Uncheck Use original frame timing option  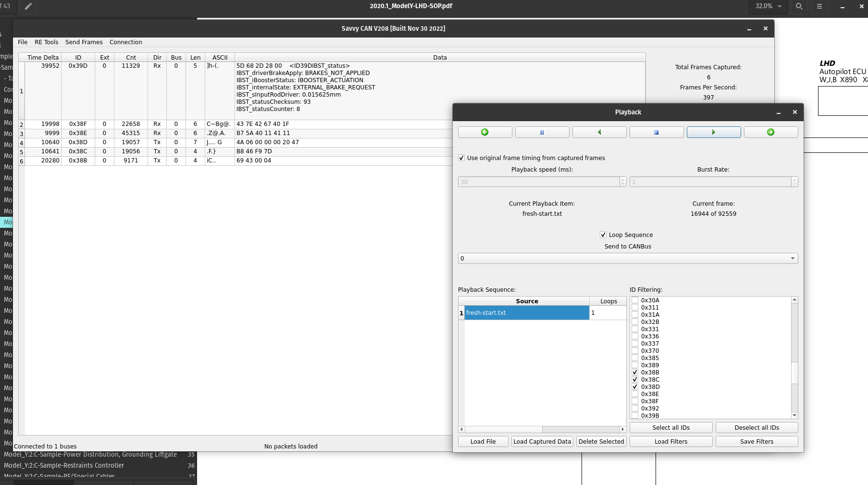[x=461, y=158]
